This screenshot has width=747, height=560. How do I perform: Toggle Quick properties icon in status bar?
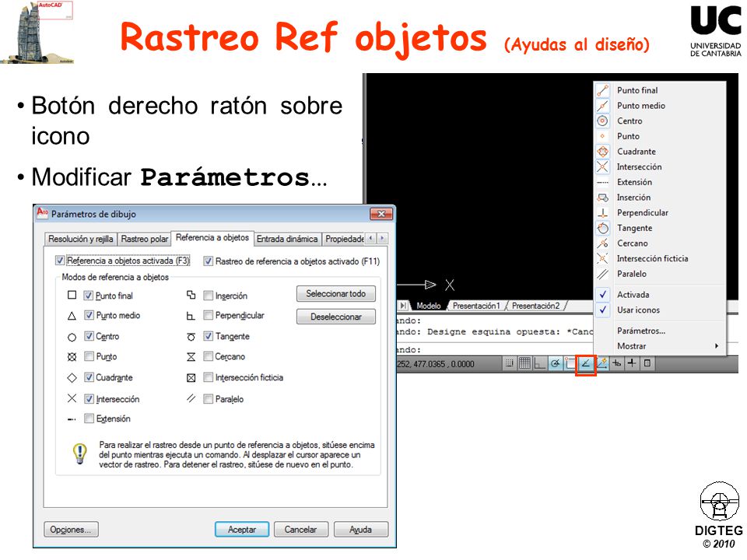(647, 364)
